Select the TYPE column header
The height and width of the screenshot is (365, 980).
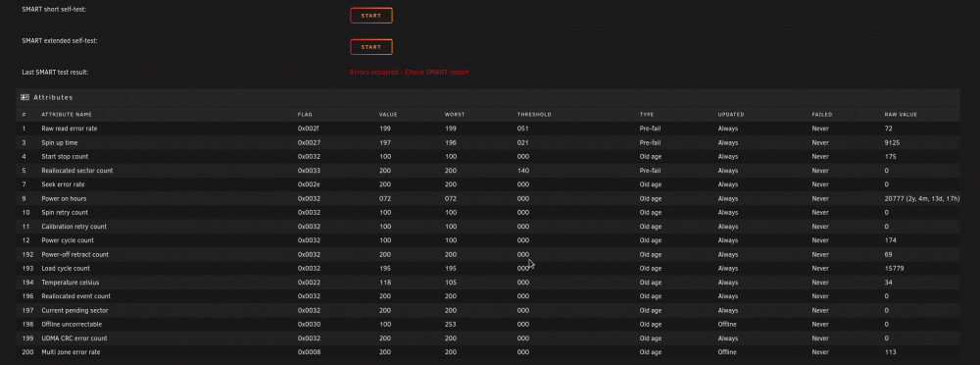[x=646, y=115]
